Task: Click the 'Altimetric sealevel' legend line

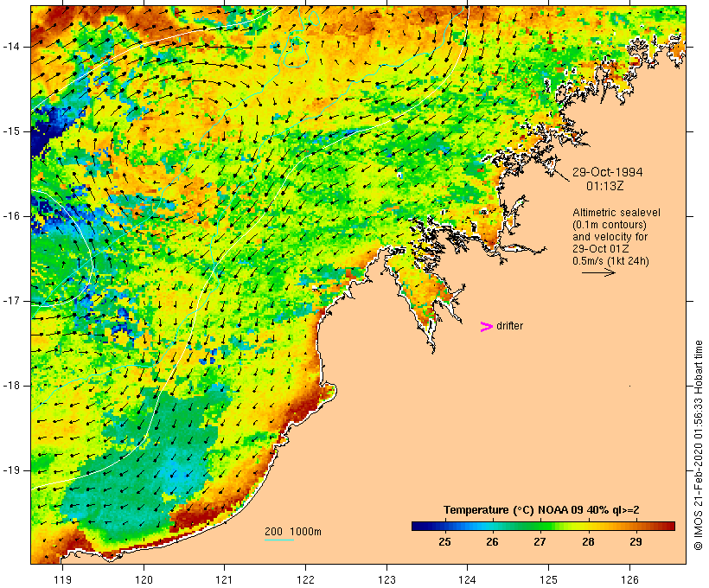Action: pyautogui.click(x=616, y=213)
